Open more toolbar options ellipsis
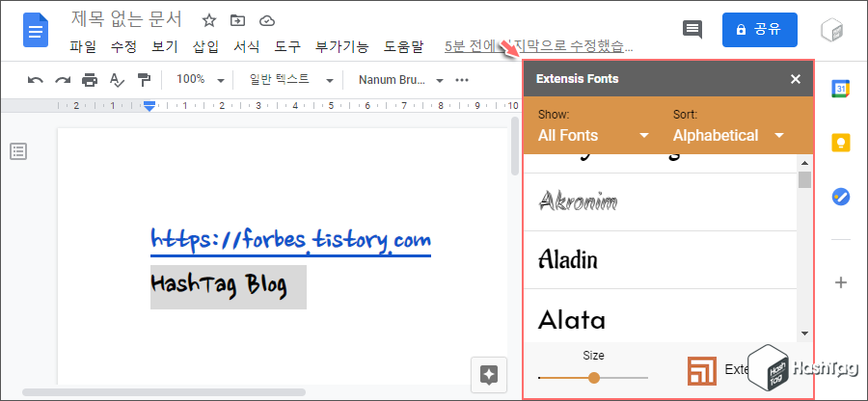This screenshot has height=401, width=868. [462, 80]
